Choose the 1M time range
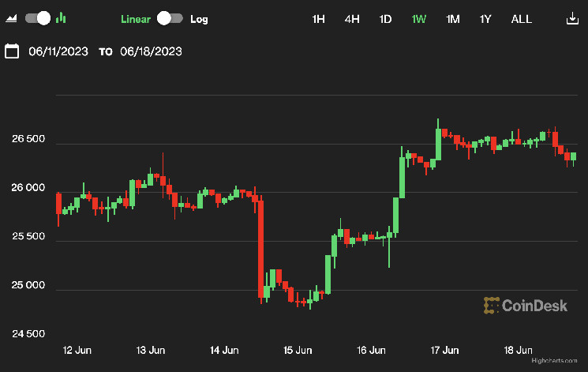 click(452, 19)
